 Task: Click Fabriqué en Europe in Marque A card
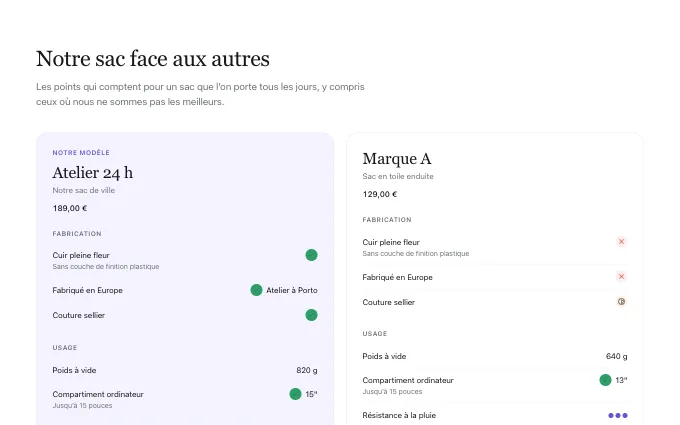(398, 277)
